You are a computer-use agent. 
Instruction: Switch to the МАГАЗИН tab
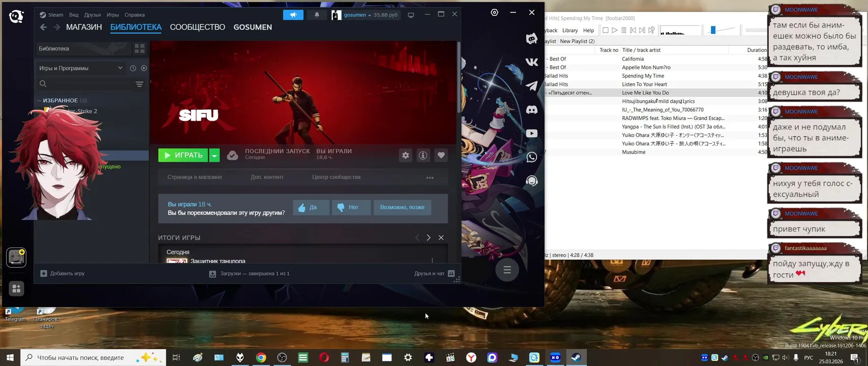(84, 27)
